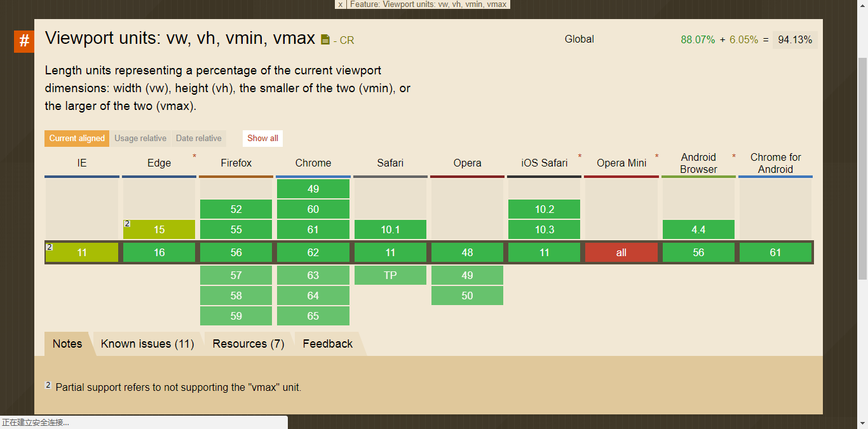868x429 pixels.
Task: Open the Known issues (11) tab
Action: 147,344
